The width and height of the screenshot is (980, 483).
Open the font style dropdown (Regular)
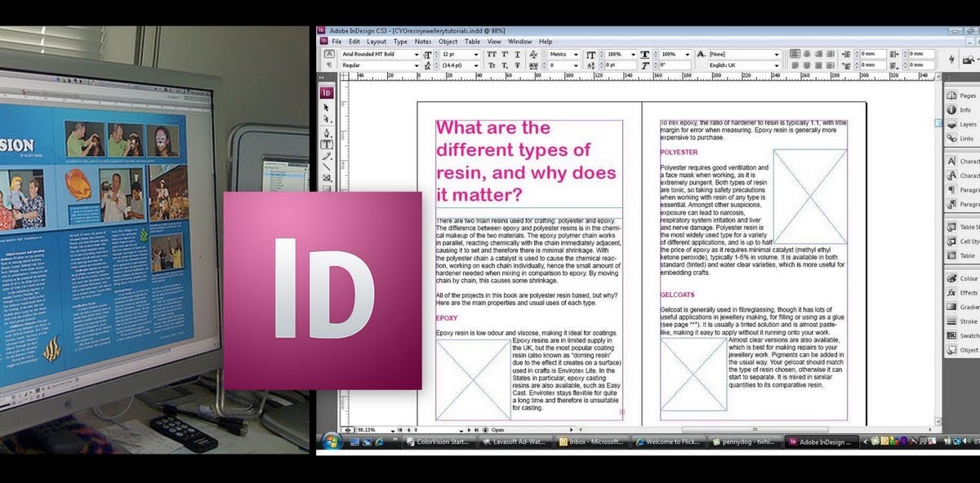pyautogui.click(x=416, y=65)
